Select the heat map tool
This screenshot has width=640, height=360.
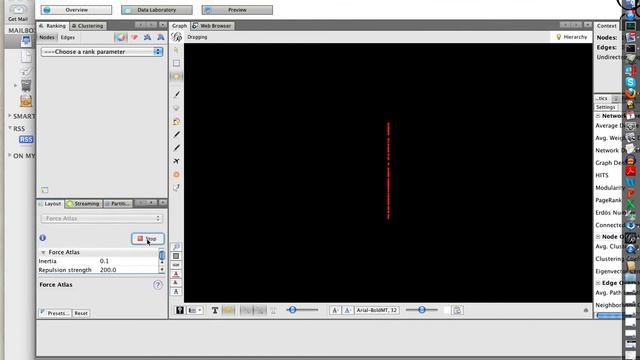pyautogui.click(x=176, y=175)
